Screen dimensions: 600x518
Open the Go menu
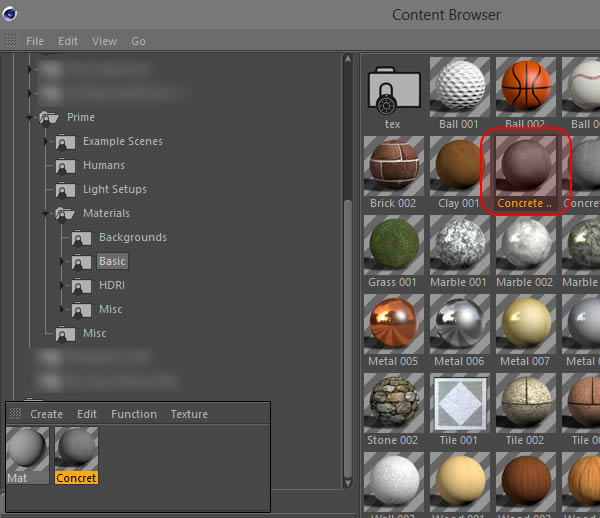[138, 41]
